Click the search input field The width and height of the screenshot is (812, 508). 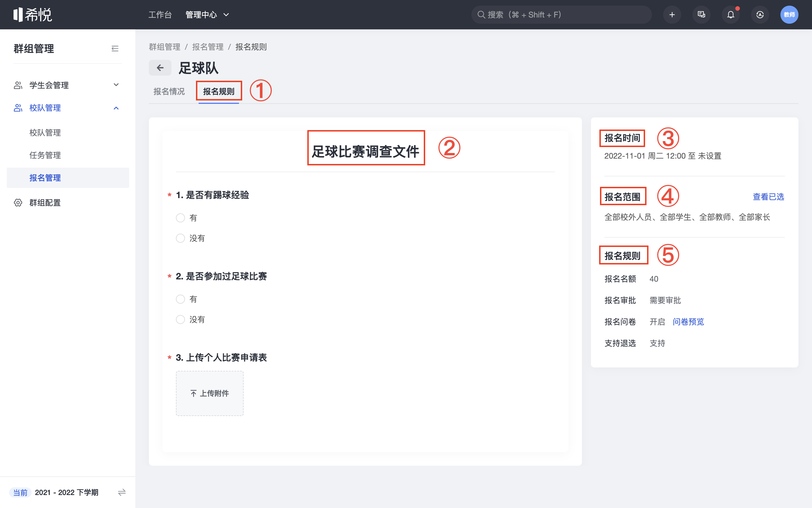pyautogui.click(x=561, y=14)
